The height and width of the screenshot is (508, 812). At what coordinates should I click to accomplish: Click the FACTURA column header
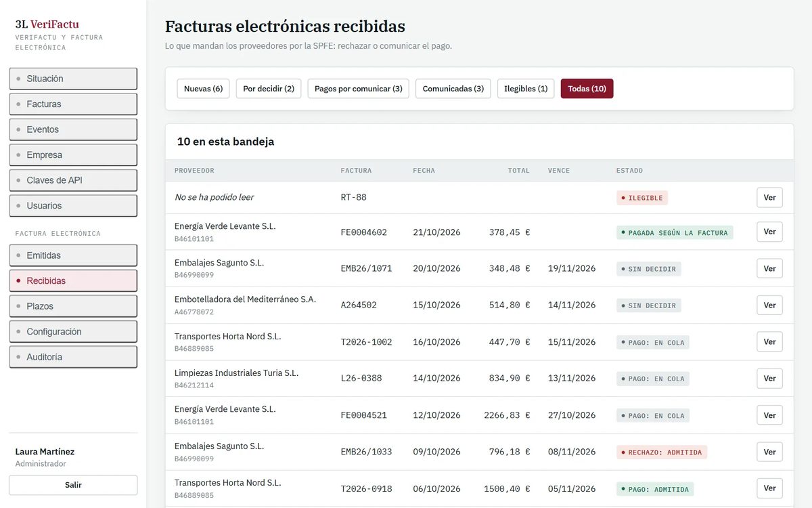(356, 171)
